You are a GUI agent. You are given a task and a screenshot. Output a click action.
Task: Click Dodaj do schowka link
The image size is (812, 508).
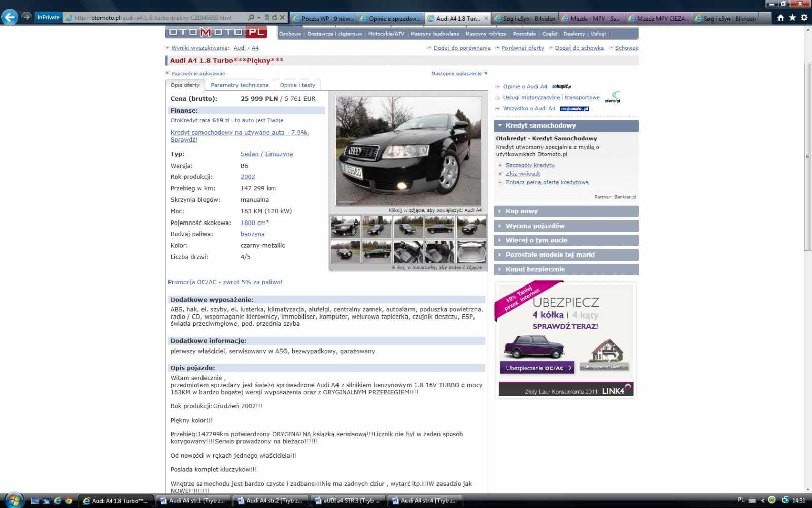579,48
